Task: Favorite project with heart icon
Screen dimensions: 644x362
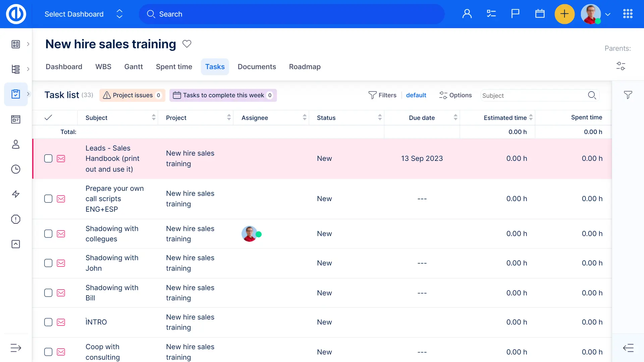Action: (187, 44)
